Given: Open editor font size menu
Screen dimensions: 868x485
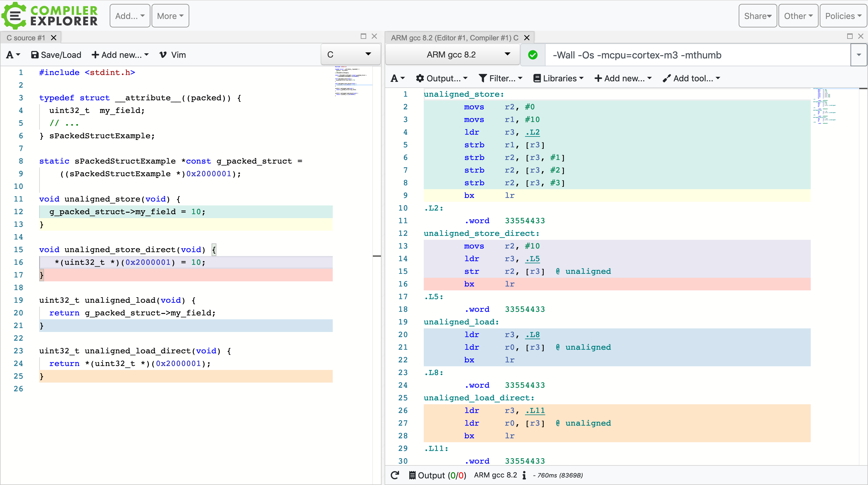Looking at the screenshot, I should pyautogui.click(x=13, y=55).
